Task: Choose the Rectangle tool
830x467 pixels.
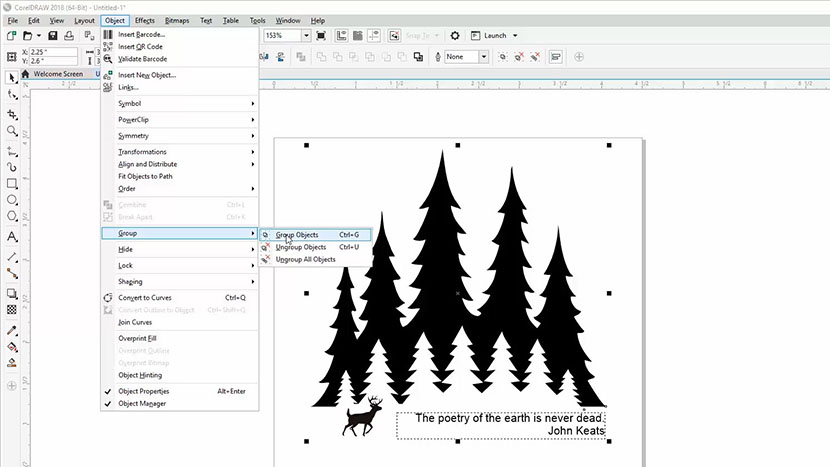Action: [x=12, y=184]
